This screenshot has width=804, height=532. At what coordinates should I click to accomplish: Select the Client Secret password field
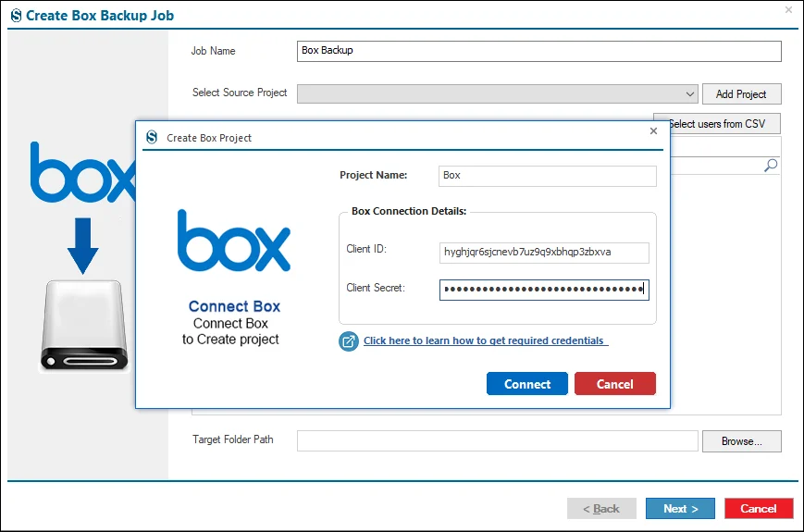544,290
